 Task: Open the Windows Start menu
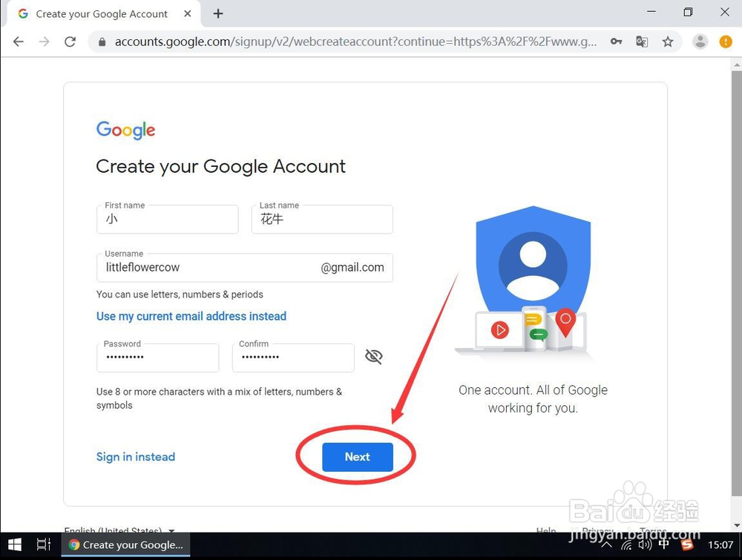[x=15, y=545]
